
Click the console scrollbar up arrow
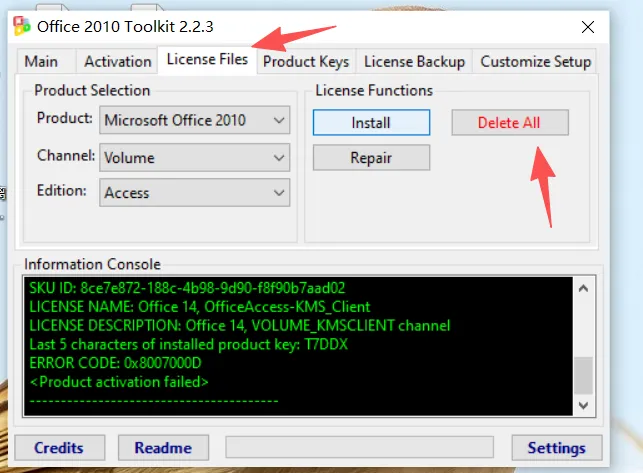click(583, 288)
